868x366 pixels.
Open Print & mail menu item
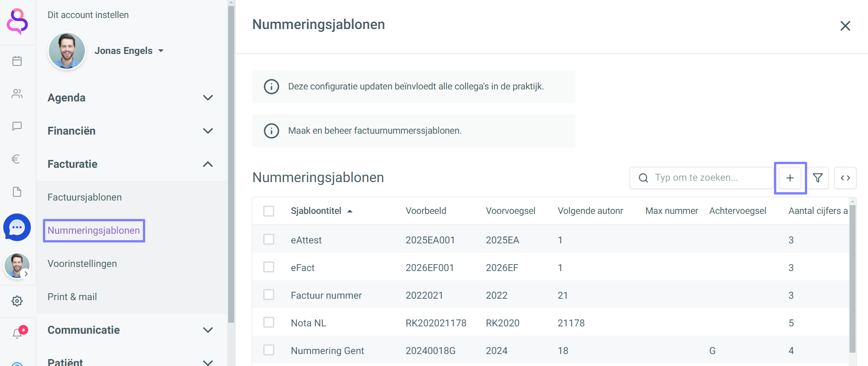point(72,297)
